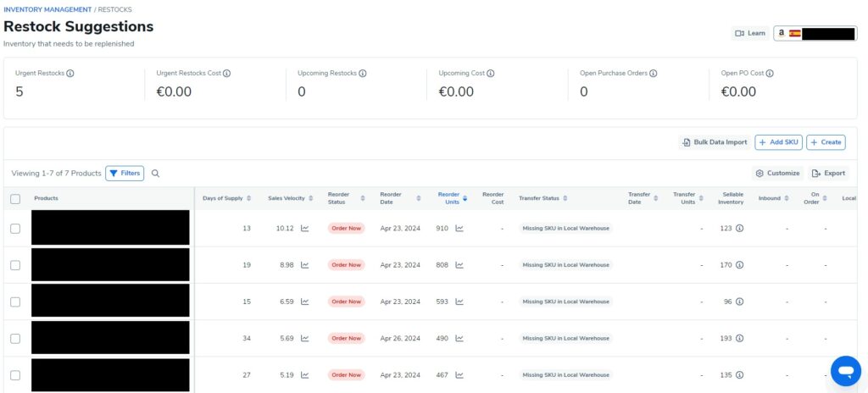The width and height of the screenshot is (868, 393).
Task: Click the Add SKU button
Action: 777,142
